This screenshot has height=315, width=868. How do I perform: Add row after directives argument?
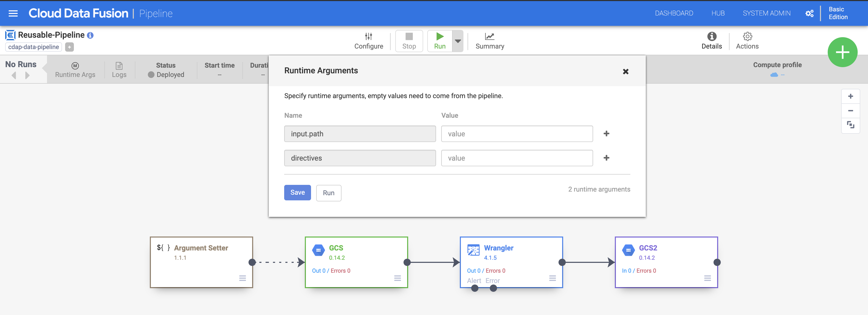pos(606,158)
